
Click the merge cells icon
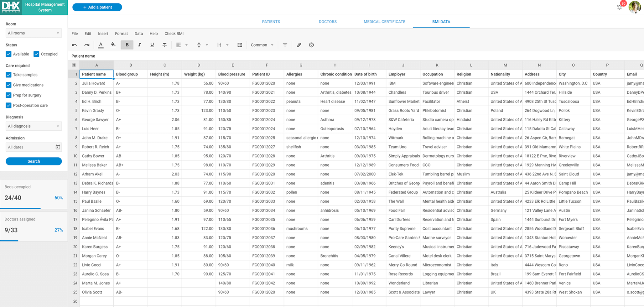tap(240, 45)
